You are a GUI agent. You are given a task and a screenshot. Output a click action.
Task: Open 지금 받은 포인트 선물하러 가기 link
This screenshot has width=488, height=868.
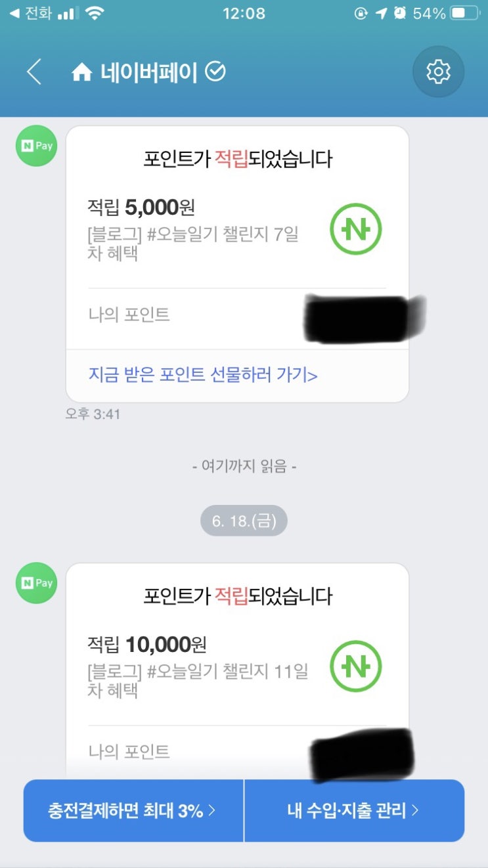[203, 375]
